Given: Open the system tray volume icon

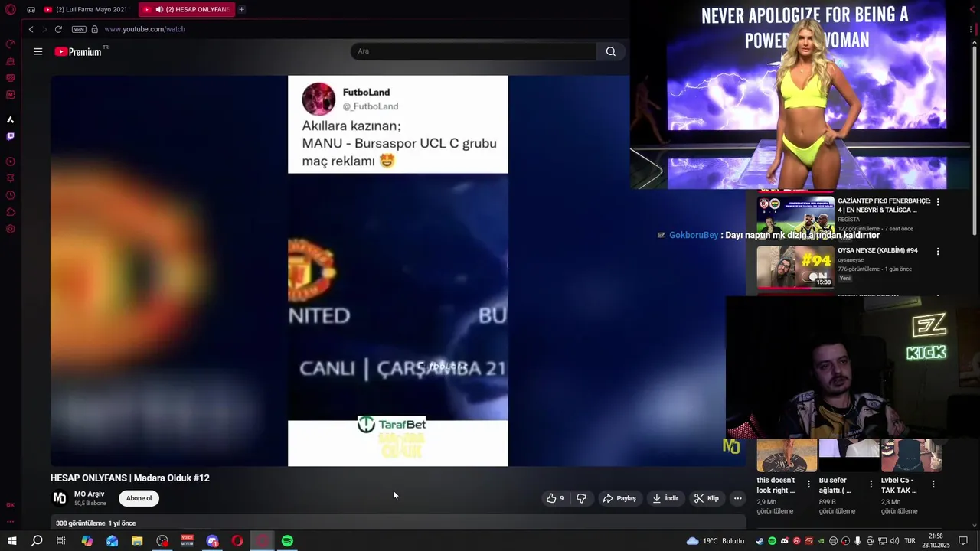Looking at the screenshot, I should [x=895, y=541].
